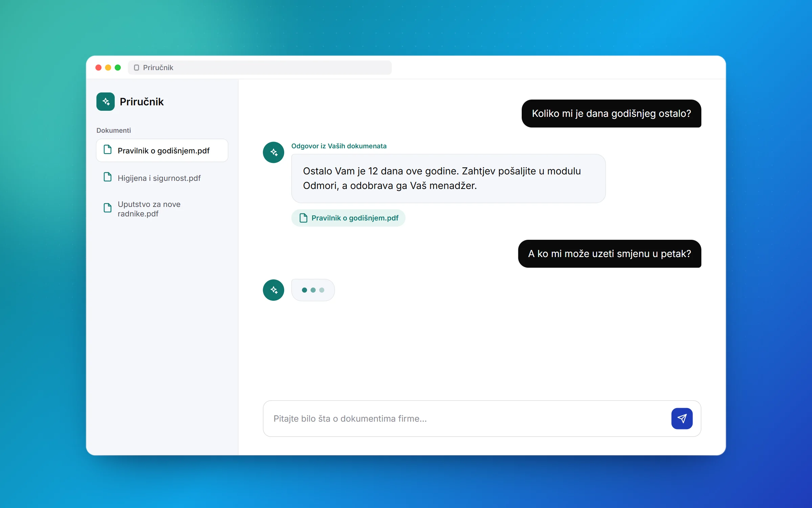Click 'Odgovor iz Vaših dokumenata' label
The width and height of the screenshot is (812, 508).
coord(339,146)
